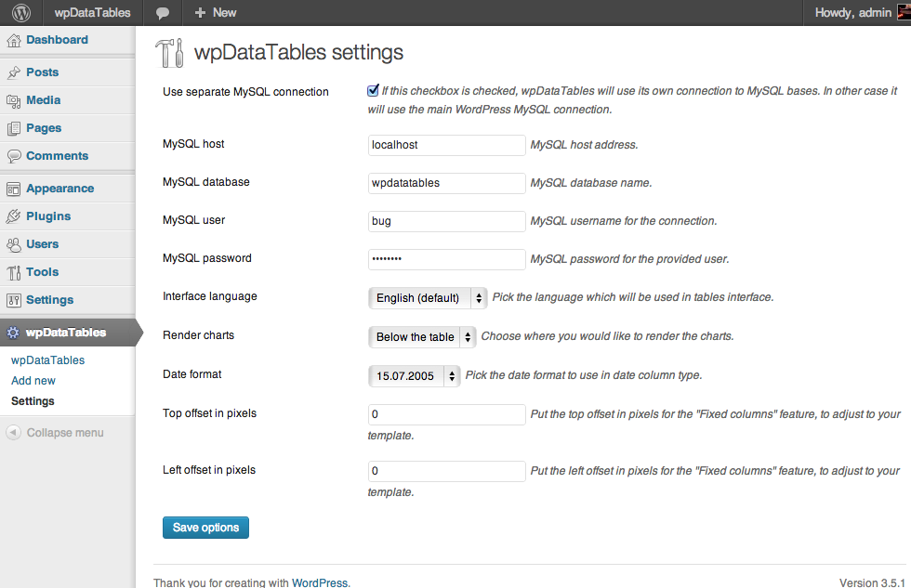This screenshot has height=588, width=911.
Task: Click the Media icon in sidebar
Action: pos(13,101)
